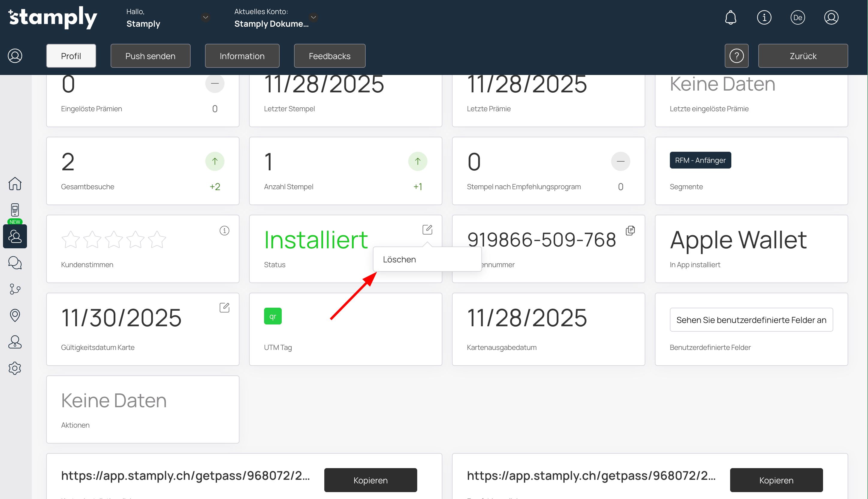Screen dimensions: 868x499
Task: Switch to the Push senden tab
Action: coord(150,56)
